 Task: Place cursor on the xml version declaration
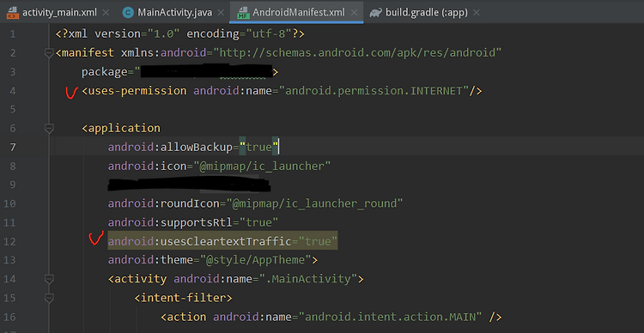point(180,33)
